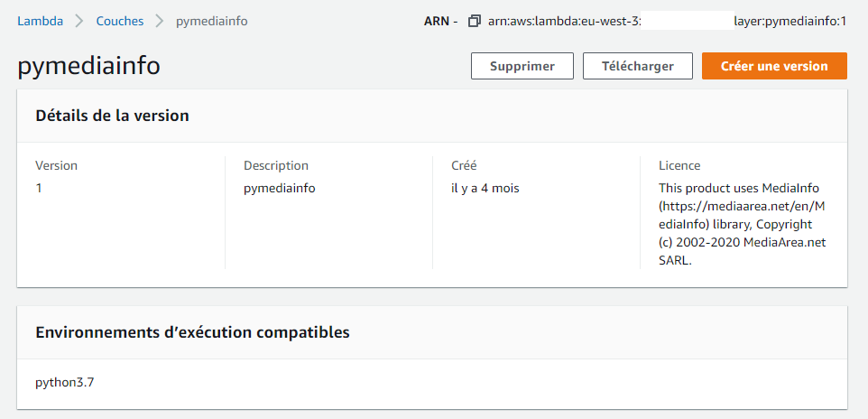This screenshot has width=868, height=419.
Task: Click the ARN text ending with layer:pymediainfo:1
Action: [667, 22]
